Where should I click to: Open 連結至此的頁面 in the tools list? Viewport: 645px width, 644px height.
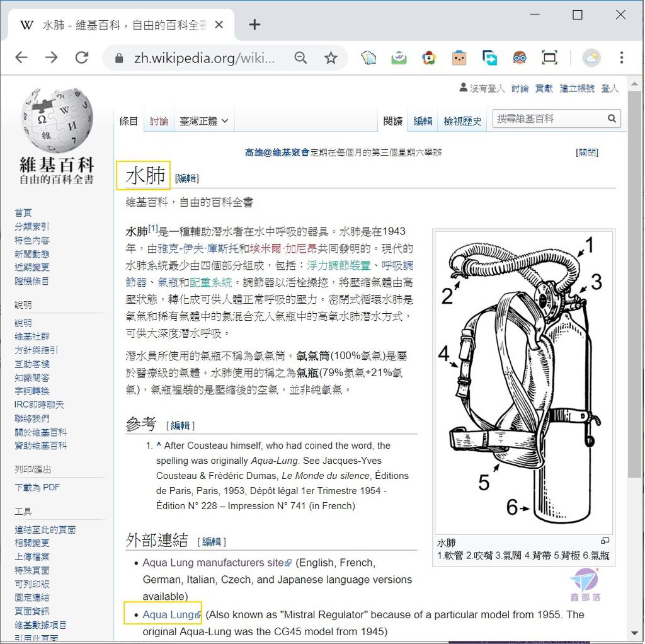click(x=45, y=529)
